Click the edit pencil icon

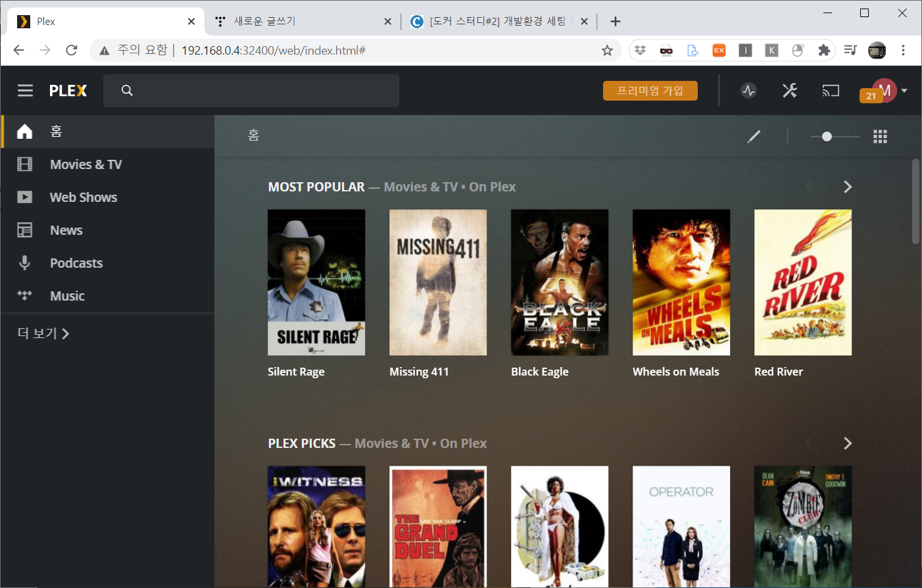click(754, 136)
